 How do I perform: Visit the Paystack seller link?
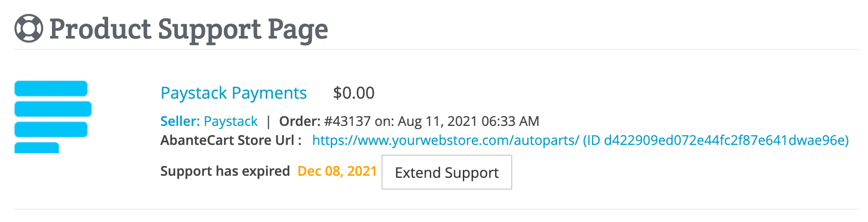[x=231, y=121]
